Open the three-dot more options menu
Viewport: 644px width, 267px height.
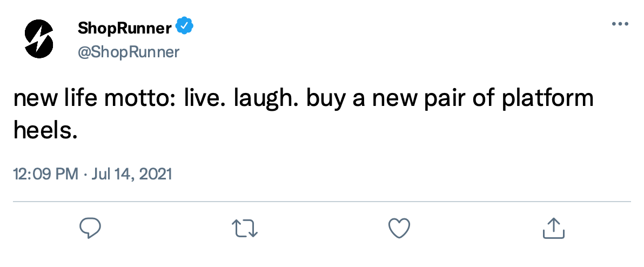click(x=619, y=24)
